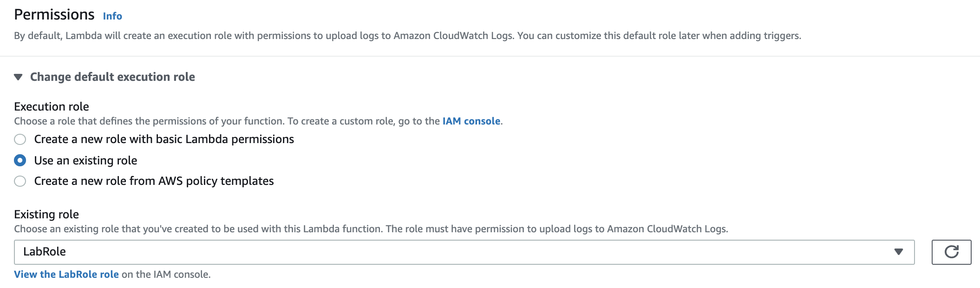
Task: Click the Choose an existing role helper text
Action: [371, 229]
